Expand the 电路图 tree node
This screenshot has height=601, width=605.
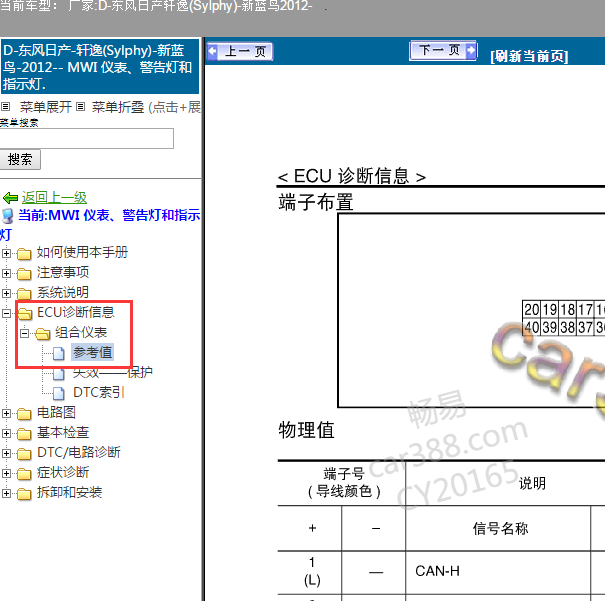tap(6, 414)
